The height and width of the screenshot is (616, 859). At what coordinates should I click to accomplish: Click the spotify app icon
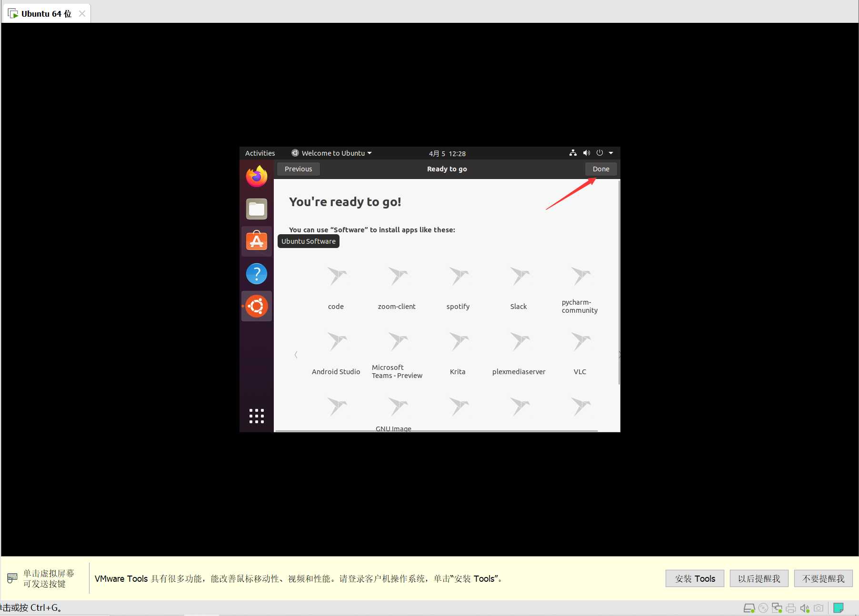(x=459, y=276)
